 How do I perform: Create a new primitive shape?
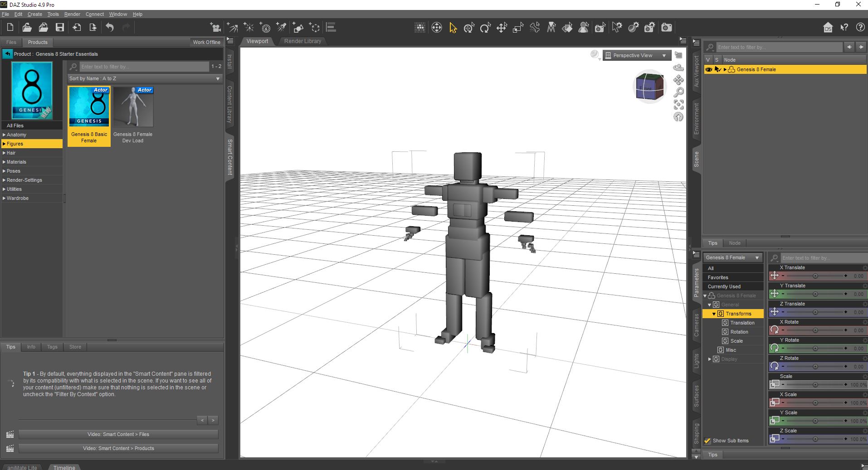pos(298,28)
